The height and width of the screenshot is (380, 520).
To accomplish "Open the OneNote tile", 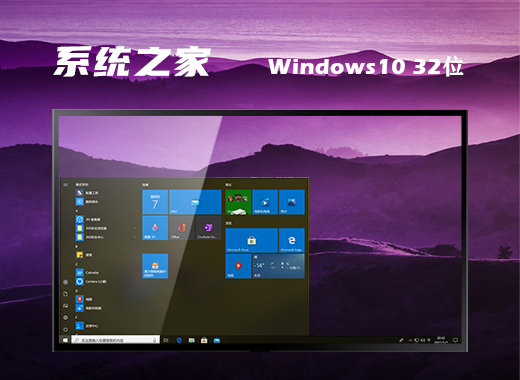I will click(208, 228).
